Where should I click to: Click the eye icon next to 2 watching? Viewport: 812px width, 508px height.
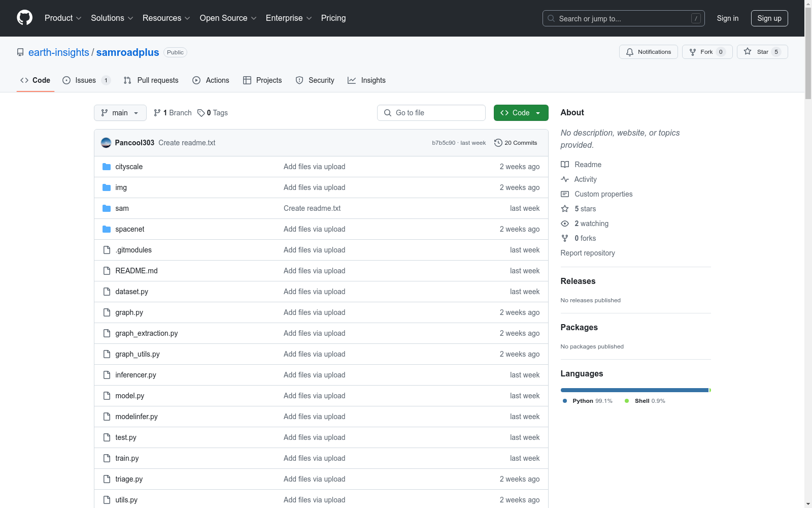pos(565,224)
